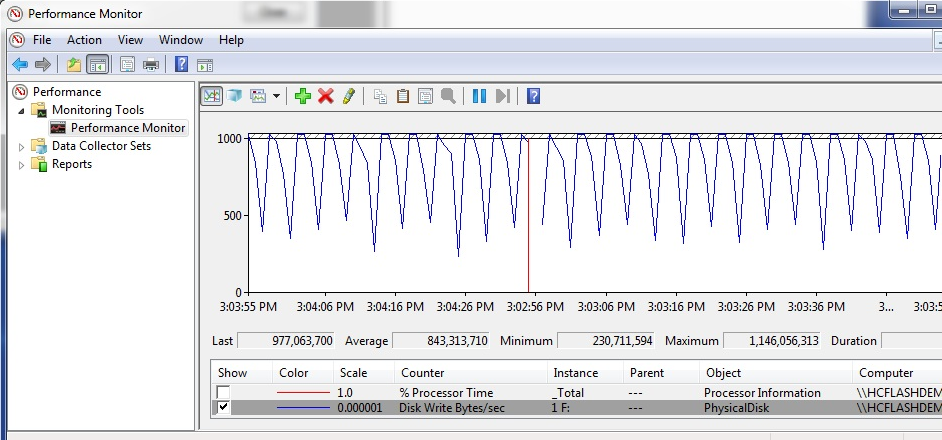Sort by the Instance column header
This screenshot has width=942, height=440.
586,373
